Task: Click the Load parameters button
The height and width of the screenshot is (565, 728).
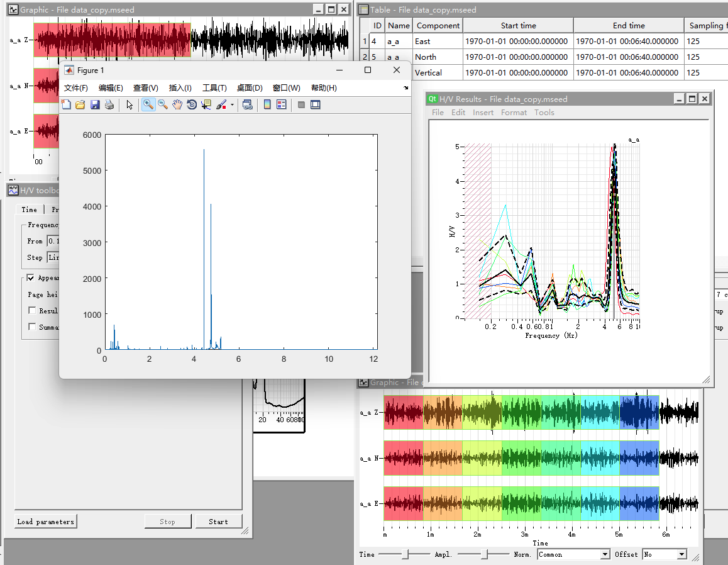Action: click(x=45, y=522)
